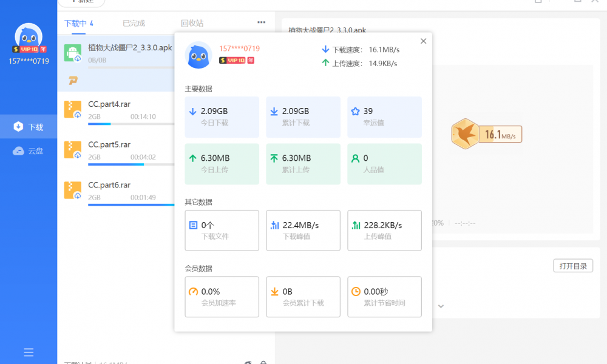The height and width of the screenshot is (364, 607).
Task: Click the Android APK file icon
Action: pyautogui.click(x=72, y=53)
